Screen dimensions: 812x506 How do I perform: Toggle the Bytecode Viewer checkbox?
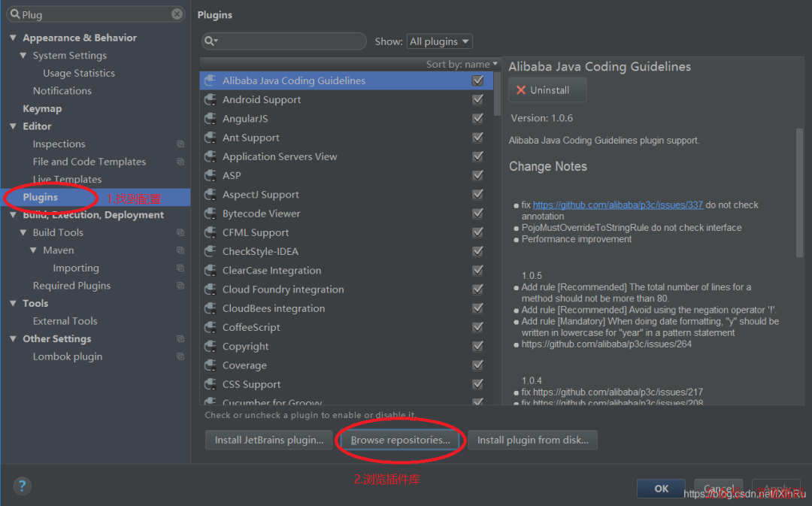(x=478, y=214)
